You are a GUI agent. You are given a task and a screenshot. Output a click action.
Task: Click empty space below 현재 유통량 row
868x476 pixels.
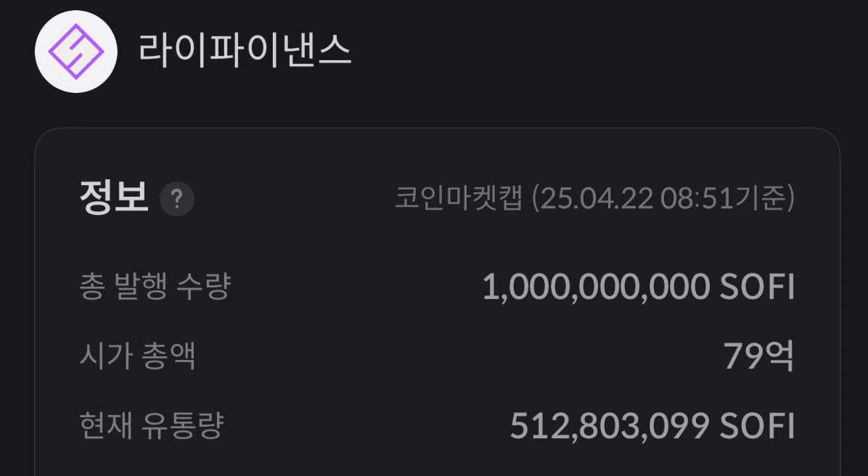pos(435,461)
